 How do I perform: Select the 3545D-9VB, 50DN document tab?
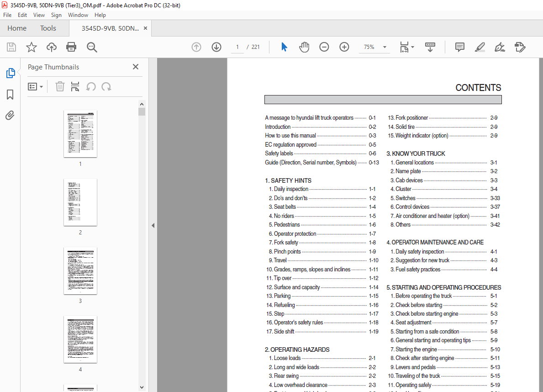(110, 28)
